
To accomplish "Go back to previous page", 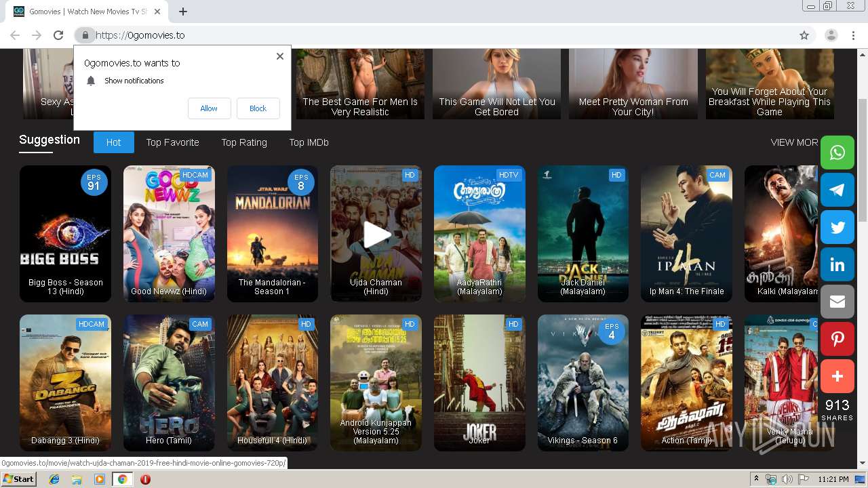I will tap(15, 35).
